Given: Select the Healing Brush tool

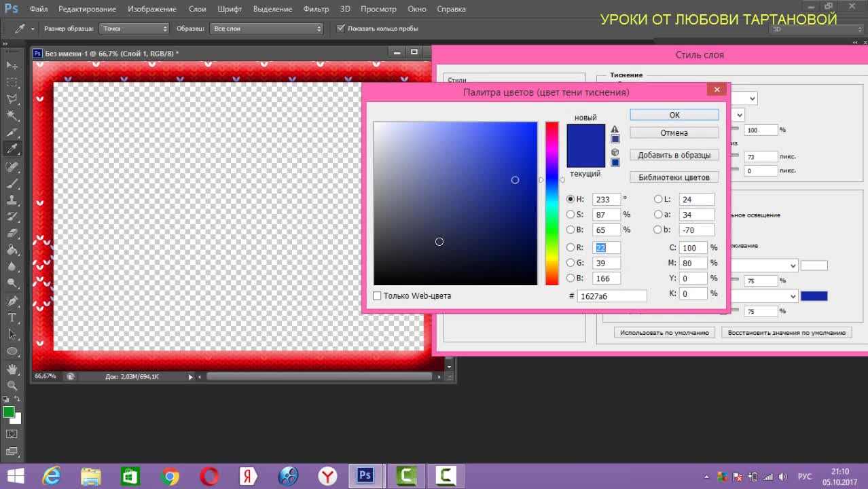Looking at the screenshot, I should tap(12, 166).
